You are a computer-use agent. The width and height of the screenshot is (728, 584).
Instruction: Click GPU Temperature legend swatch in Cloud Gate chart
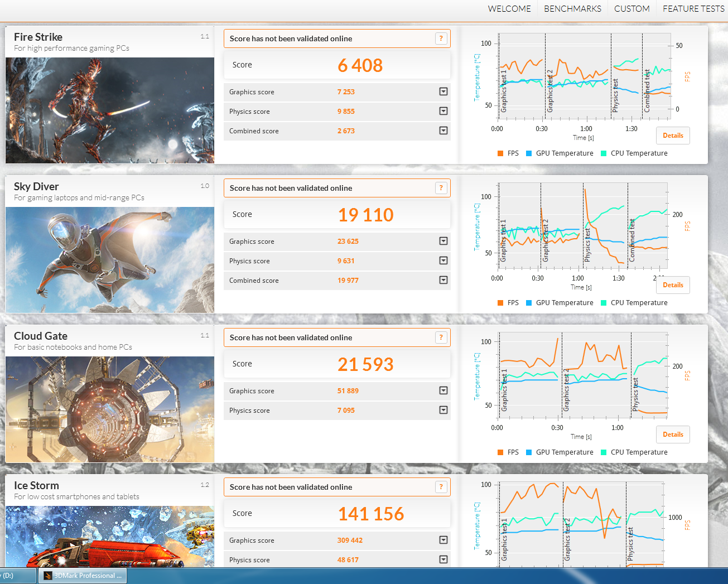[529, 452]
